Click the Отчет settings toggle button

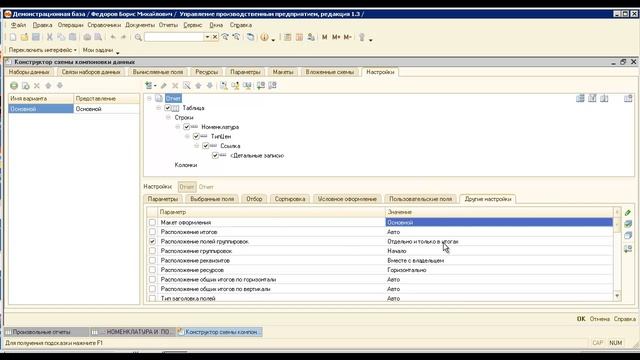pyautogui.click(x=187, y=187)
